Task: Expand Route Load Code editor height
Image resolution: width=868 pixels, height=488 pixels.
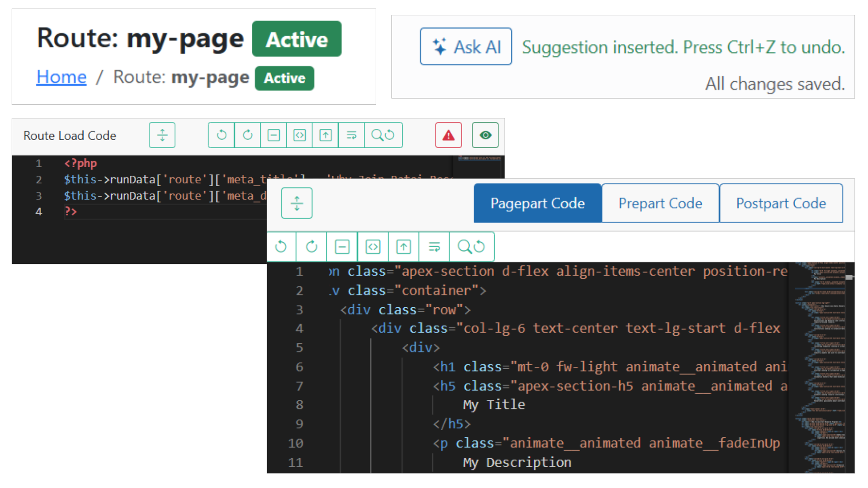Action: click(x=162, y=135)
